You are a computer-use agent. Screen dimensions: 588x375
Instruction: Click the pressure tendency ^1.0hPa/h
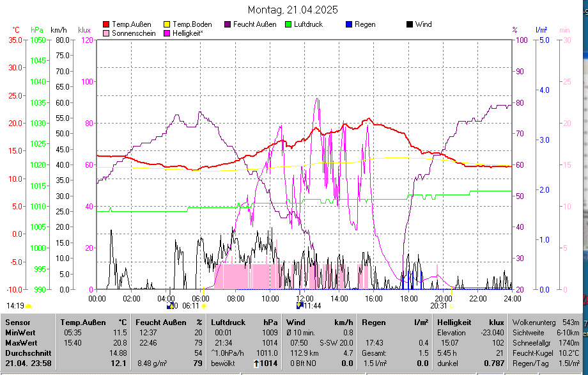[228, 353]
